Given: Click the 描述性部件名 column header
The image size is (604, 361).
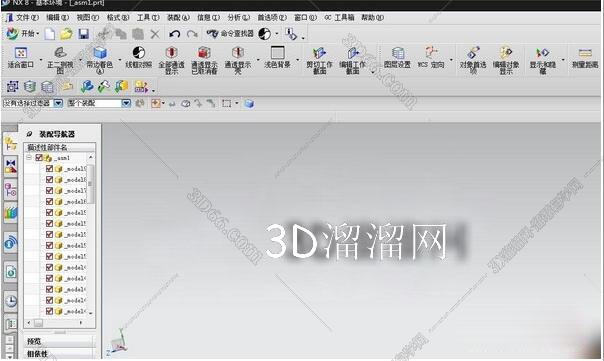Looking at the screenshot, I should click(x=59, y=147).
